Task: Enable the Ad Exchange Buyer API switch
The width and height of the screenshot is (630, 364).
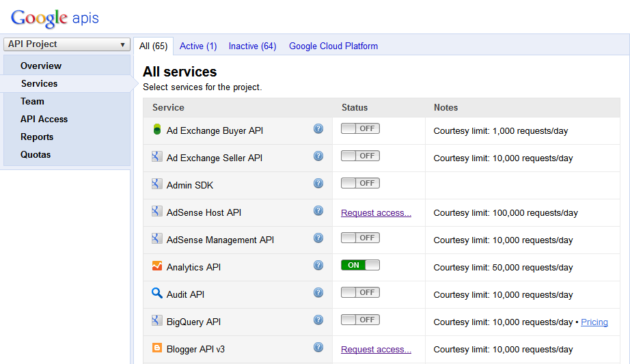Action: coord(360,128)
